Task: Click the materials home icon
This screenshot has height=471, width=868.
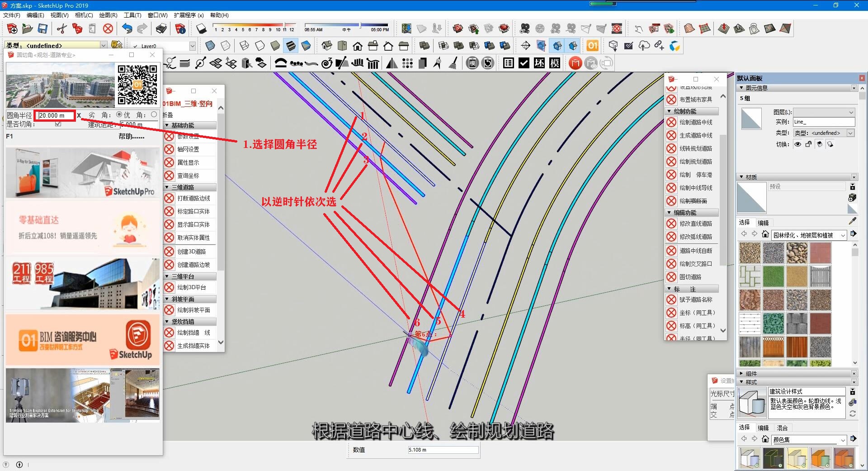Action: [x=765, y=234]
